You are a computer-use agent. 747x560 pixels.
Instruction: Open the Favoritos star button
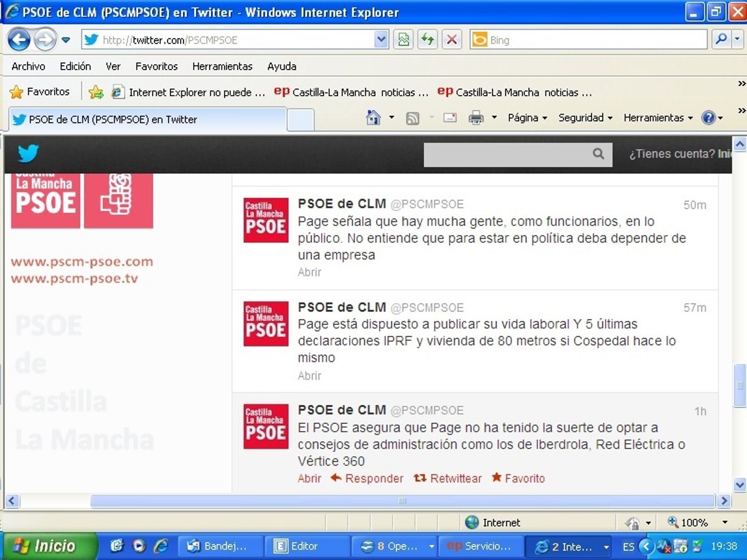(x=40, y=92)
